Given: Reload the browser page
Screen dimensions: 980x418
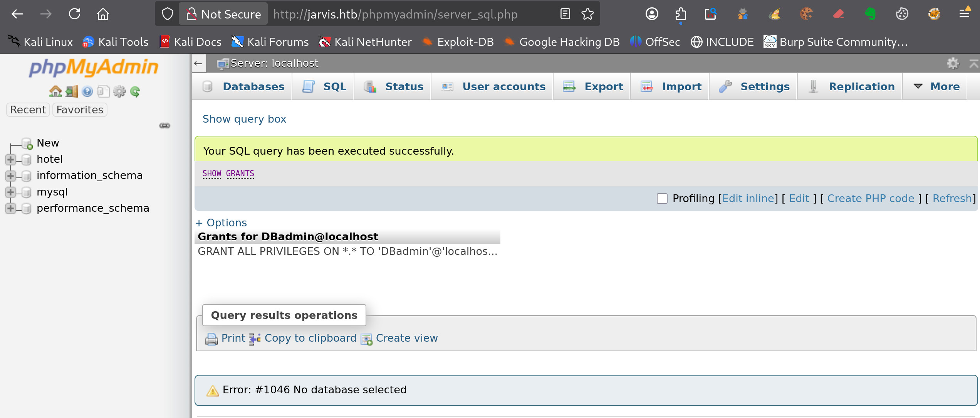Looking at the screenshot, I should (x=74, y=14).
